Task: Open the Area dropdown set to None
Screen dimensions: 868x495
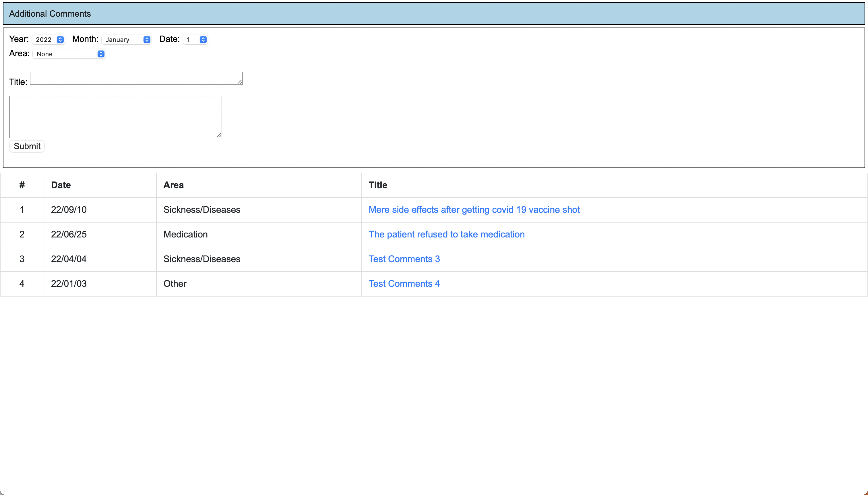Action: tap(69, 54)
